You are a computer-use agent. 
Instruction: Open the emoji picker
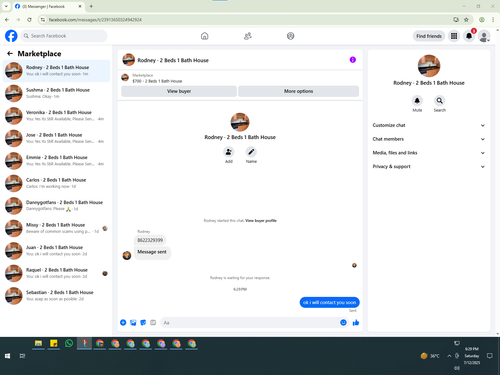click(x=343, y=322)
